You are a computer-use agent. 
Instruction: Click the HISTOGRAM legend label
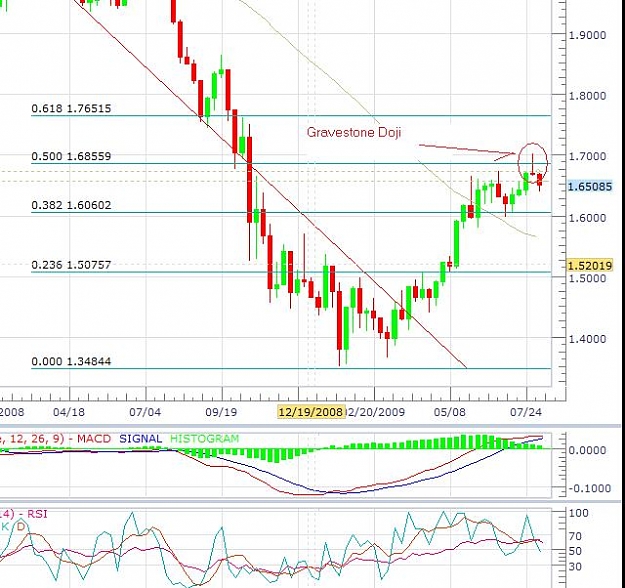[x=204, y=439]
